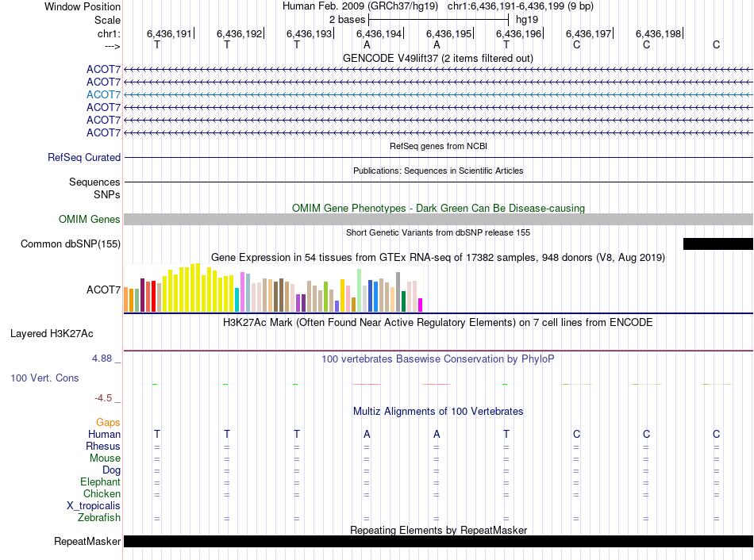Select the X_tropicalis species label
Image resolution: width=754 pixels, height=560 pixels.
click(x=94, y=506)
